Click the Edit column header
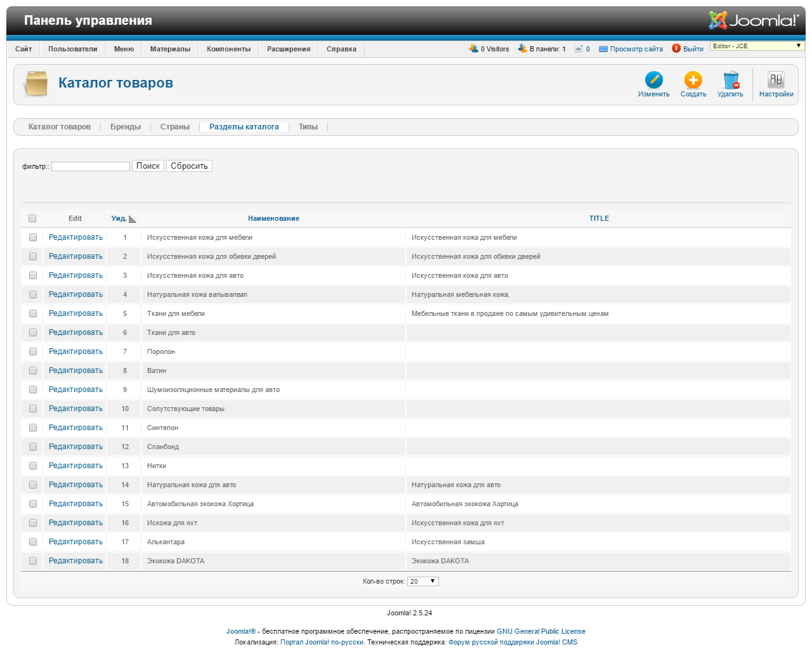The image size is (812, 661). [75, 218]
